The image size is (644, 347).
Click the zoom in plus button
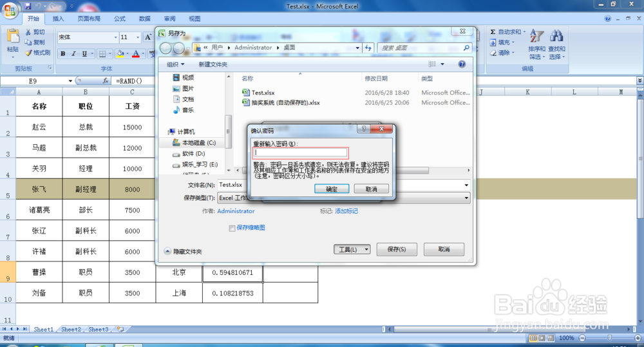pyautogui.click(x=638, y=338)
